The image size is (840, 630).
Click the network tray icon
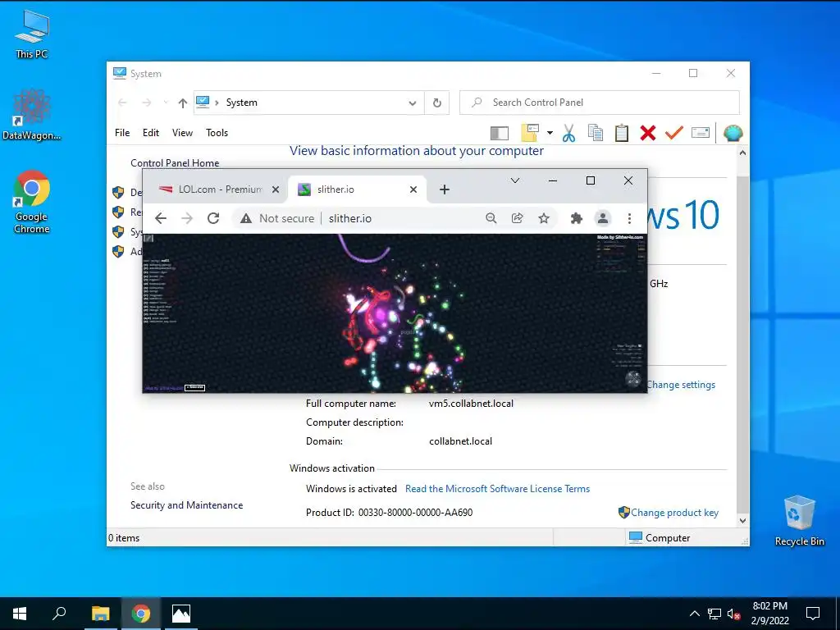(714, 614)
